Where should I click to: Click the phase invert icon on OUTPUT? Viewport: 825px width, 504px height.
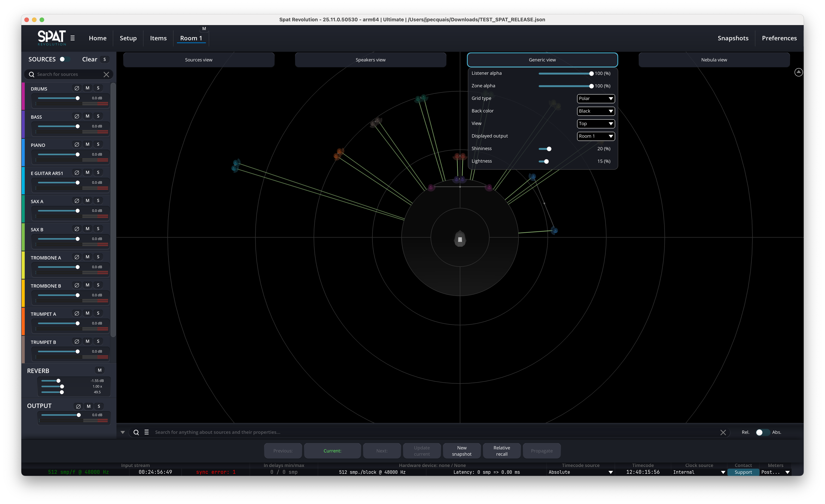tap(78, 406)
